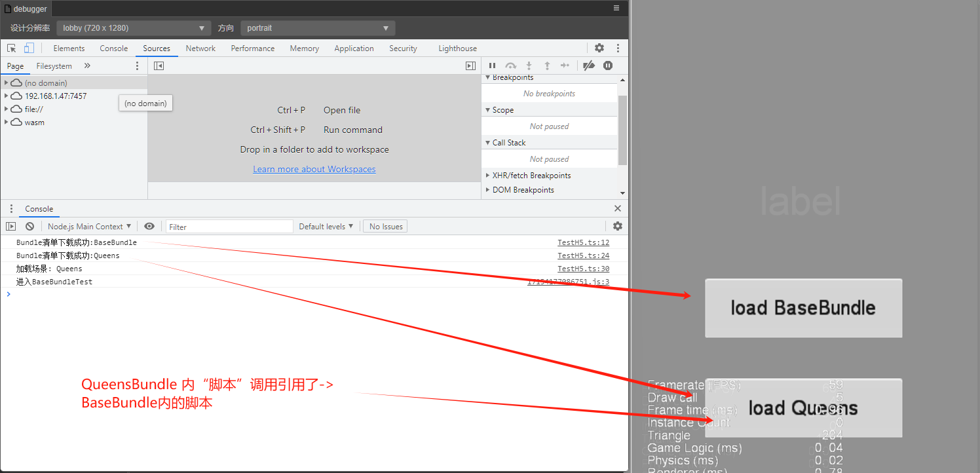Image resolution: width=980 pixels, height=473 pixels.
Task: Click the No Issues button
Action: tap(385, 226)
